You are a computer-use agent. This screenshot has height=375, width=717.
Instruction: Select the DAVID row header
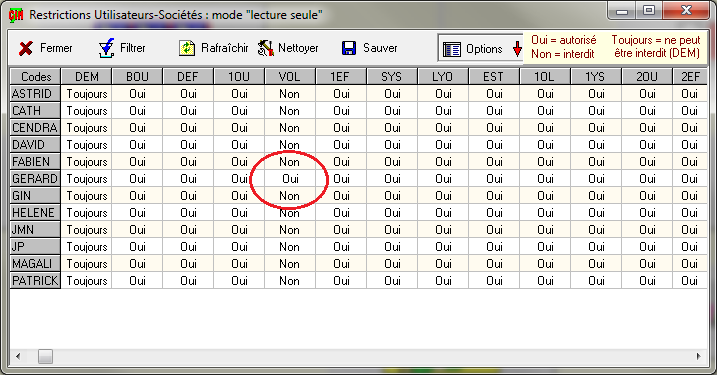35,145
